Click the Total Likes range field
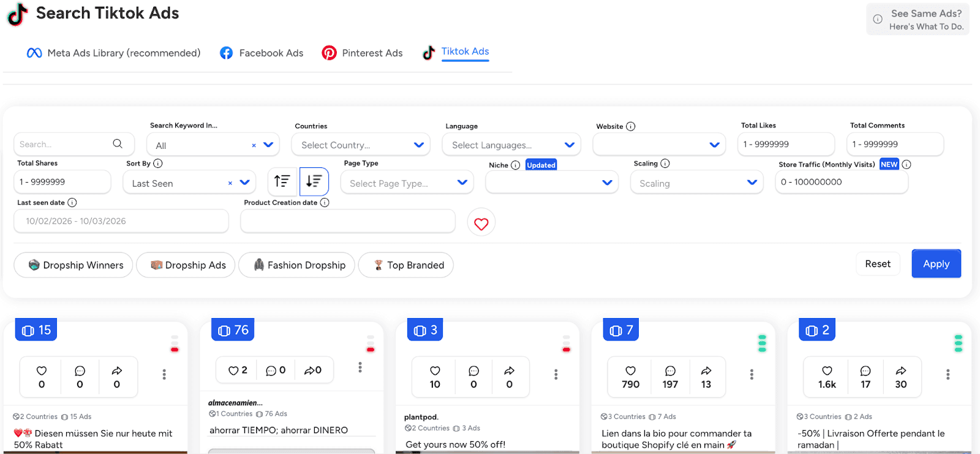The image size is (980, 454). [786, 145]
